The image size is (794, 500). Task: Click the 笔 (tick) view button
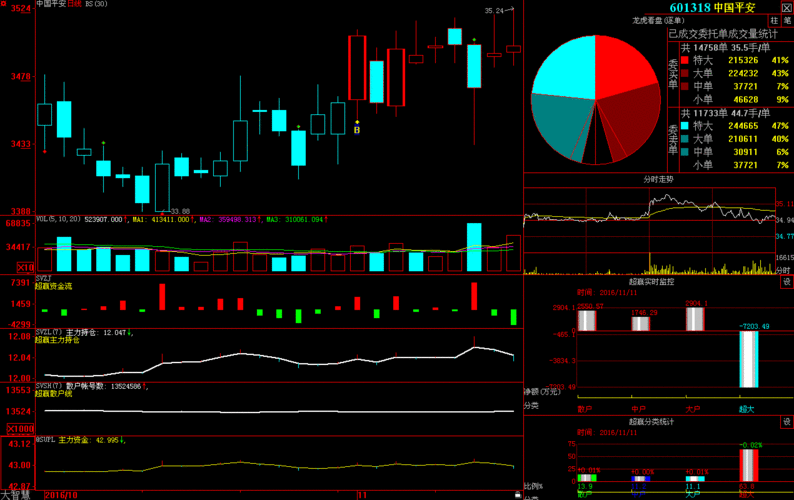[787, 20]
